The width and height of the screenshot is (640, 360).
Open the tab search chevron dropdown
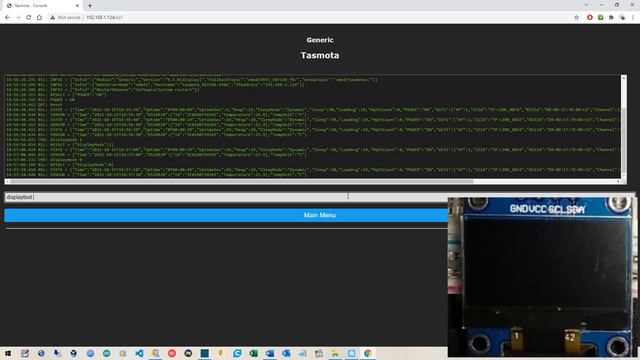(x=586, y=5)
